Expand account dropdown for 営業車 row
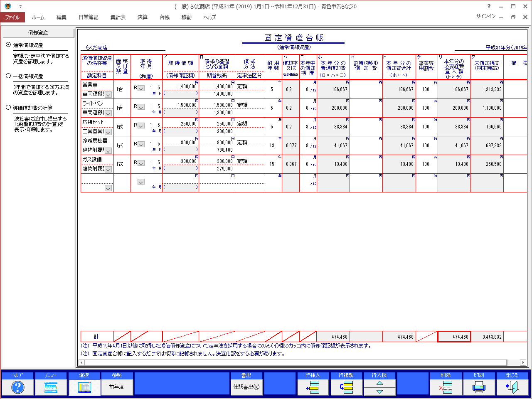Image resolution: width=532 pixels, height=399 pixels. coord(108,95)
